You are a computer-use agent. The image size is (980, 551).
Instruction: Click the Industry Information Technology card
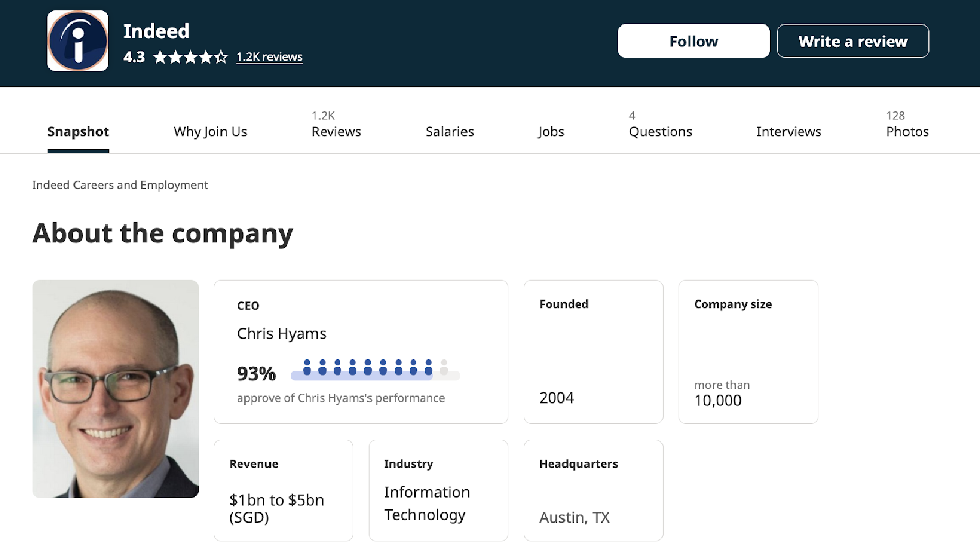pyautogui.click(x=438, y=490)
